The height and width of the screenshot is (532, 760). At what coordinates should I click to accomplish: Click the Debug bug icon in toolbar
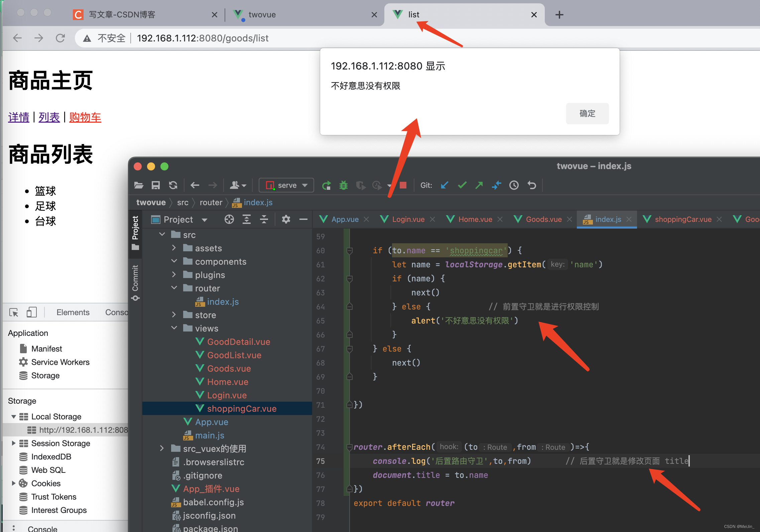[343, 185]
